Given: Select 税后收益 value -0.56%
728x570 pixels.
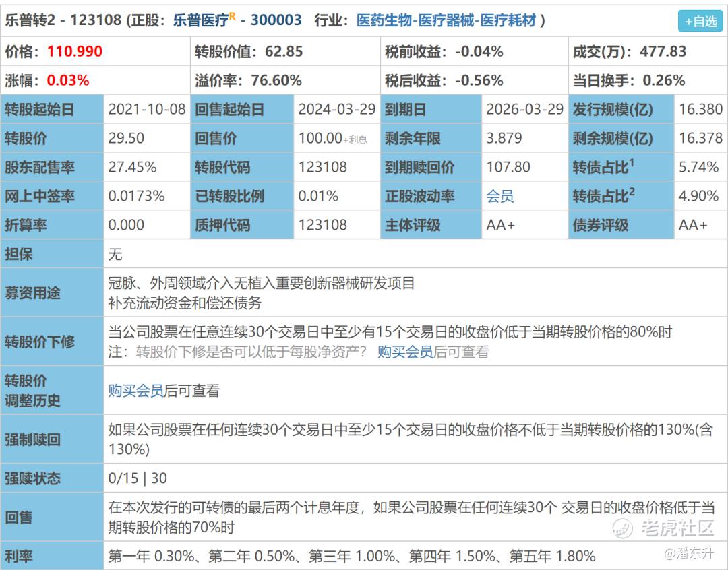Looking at the screenshot, I should (479, 80).
